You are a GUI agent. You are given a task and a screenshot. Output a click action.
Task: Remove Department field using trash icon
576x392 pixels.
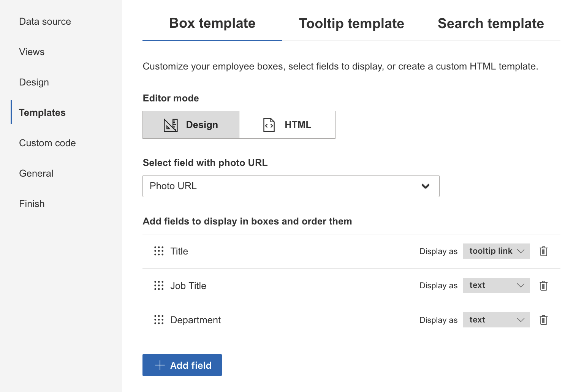[543, 320]
